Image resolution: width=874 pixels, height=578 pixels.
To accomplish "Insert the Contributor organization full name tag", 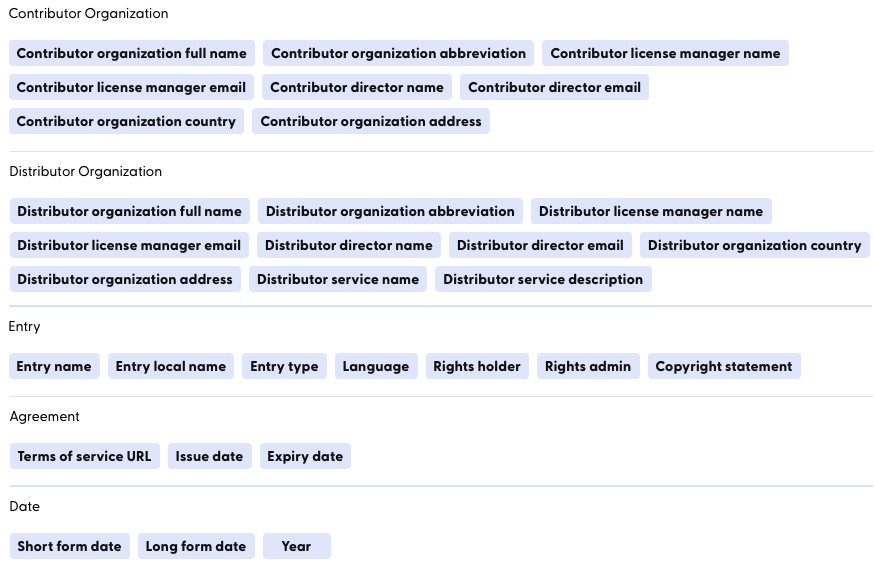I will pyautogui.click(x=132, y=53).
